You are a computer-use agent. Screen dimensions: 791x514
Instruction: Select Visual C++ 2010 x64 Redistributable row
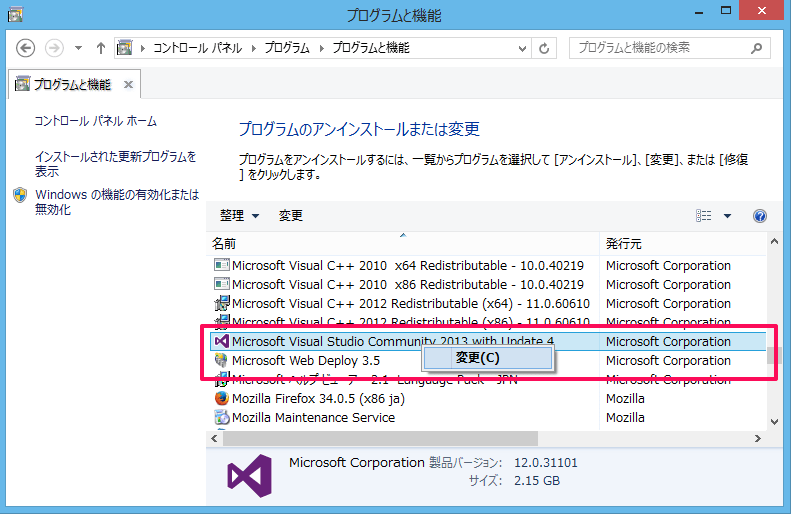487,265
